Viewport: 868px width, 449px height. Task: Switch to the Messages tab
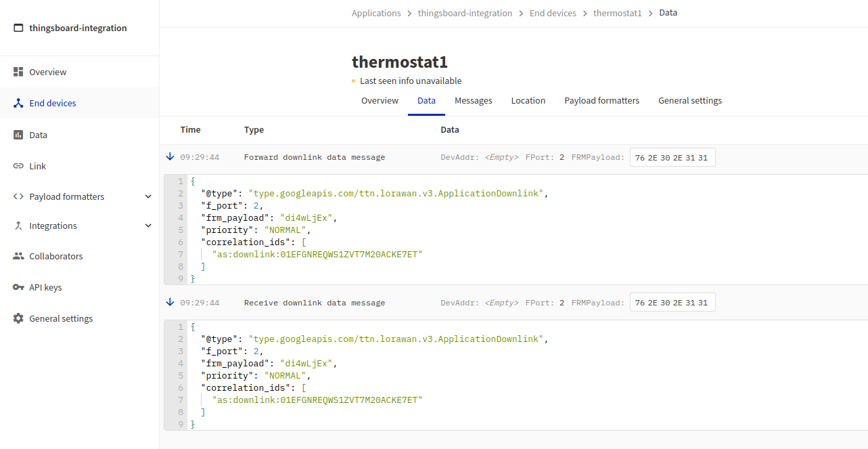point(474,100)
